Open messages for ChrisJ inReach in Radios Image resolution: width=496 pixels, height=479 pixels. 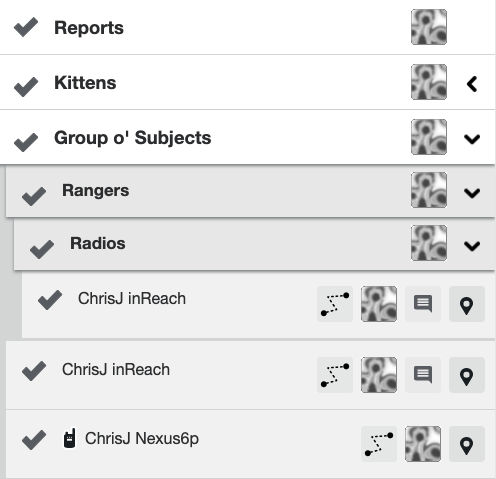pos(423,304)
